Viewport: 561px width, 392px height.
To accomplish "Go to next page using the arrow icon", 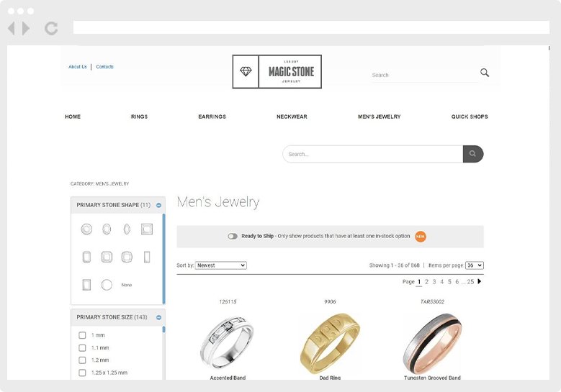I will coord(480,281).
